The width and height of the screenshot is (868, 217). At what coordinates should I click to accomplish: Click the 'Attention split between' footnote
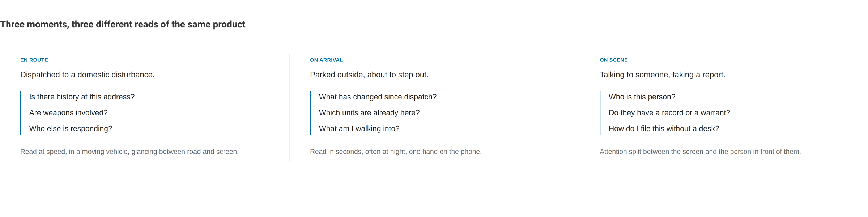point(700,152)
